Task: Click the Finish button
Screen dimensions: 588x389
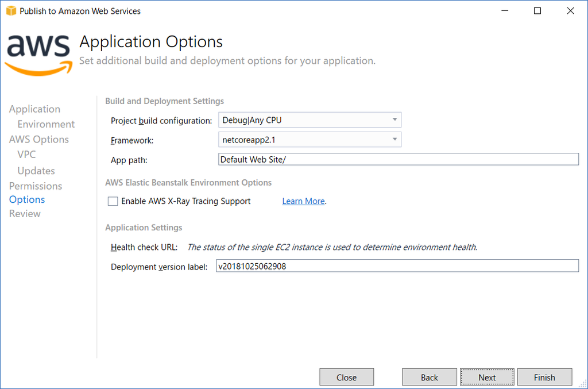Action: click(x=544, y=377)
